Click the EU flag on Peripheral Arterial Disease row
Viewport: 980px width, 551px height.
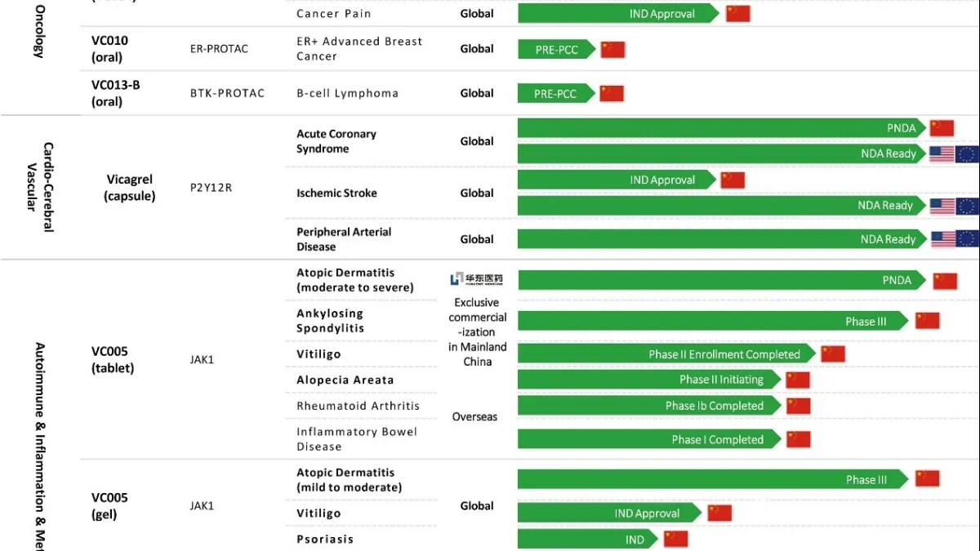(968, 239)
